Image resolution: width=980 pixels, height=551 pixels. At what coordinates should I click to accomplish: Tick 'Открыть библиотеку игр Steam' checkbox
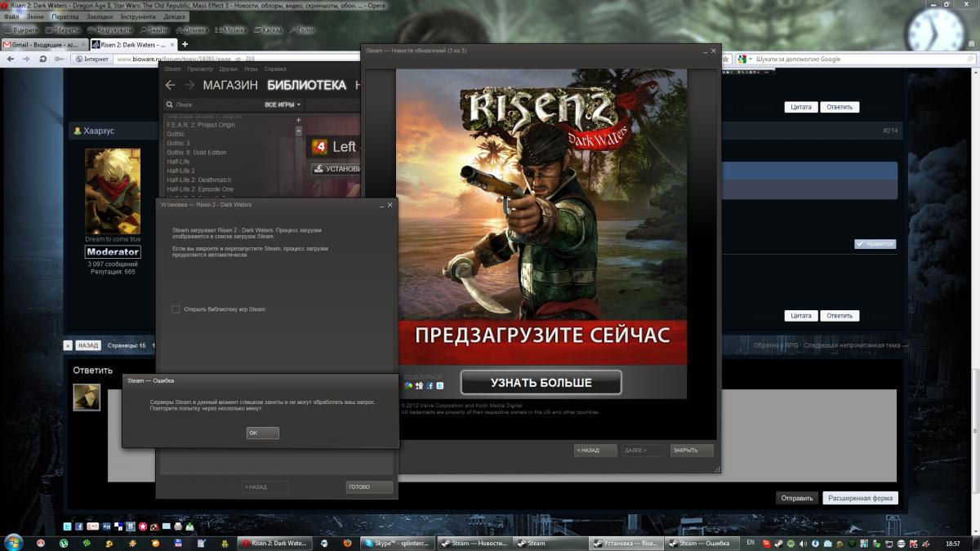pyautogui.click(x=176, y=309)
